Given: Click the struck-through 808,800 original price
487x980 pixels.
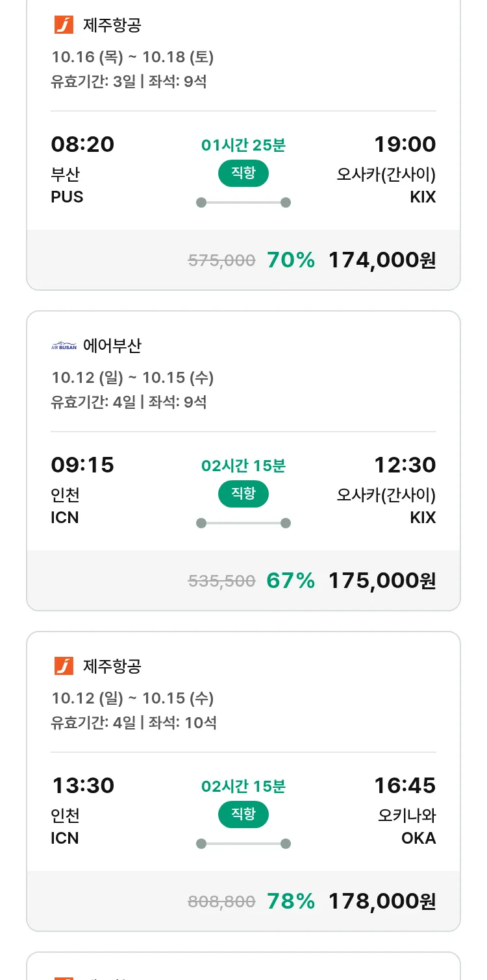Looking at the screenshot, I should (x=221, y=901).
